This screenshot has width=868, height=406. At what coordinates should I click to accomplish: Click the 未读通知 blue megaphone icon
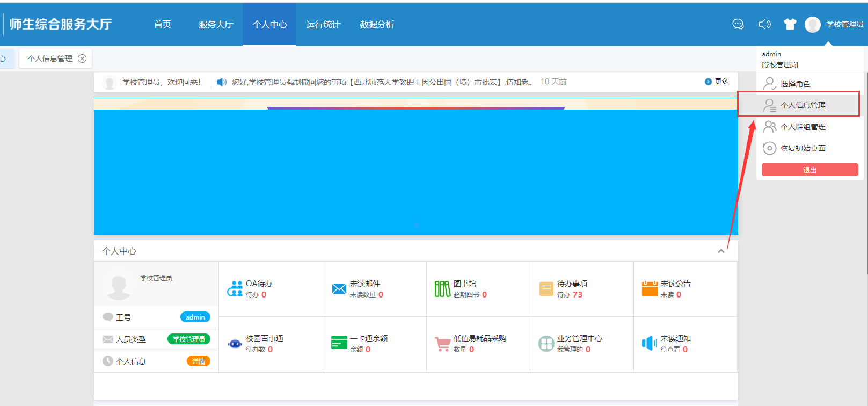point(650,343)
